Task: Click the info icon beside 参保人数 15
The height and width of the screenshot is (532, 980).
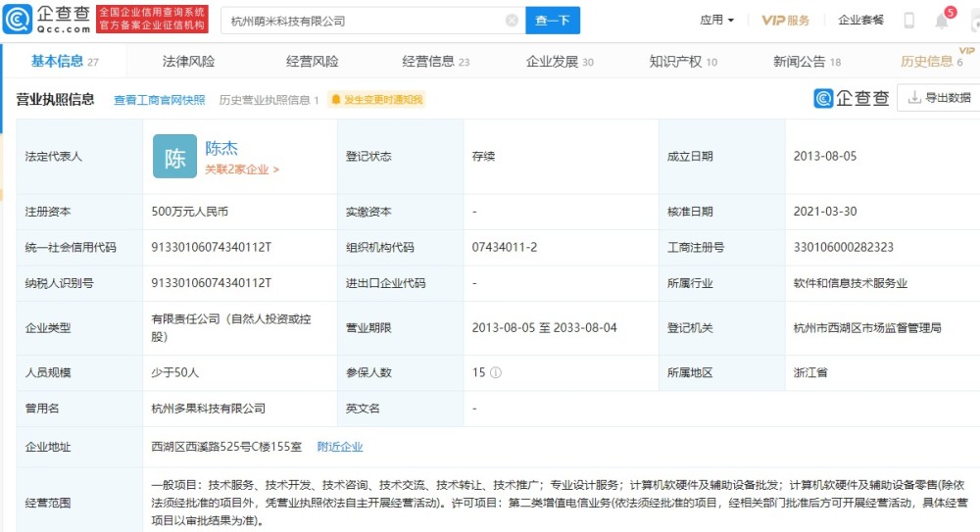Action: [496, 372]
